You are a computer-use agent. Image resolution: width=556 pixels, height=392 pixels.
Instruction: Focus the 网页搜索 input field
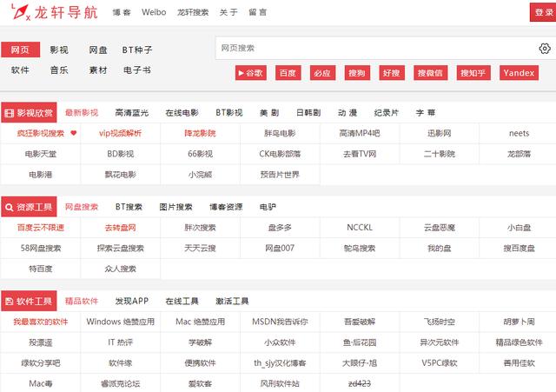click(x=376, y=49)
